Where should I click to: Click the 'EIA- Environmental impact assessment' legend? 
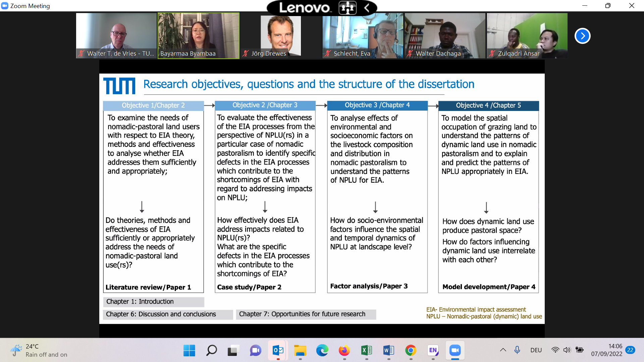pyautogui.click(x=476, y=310)
